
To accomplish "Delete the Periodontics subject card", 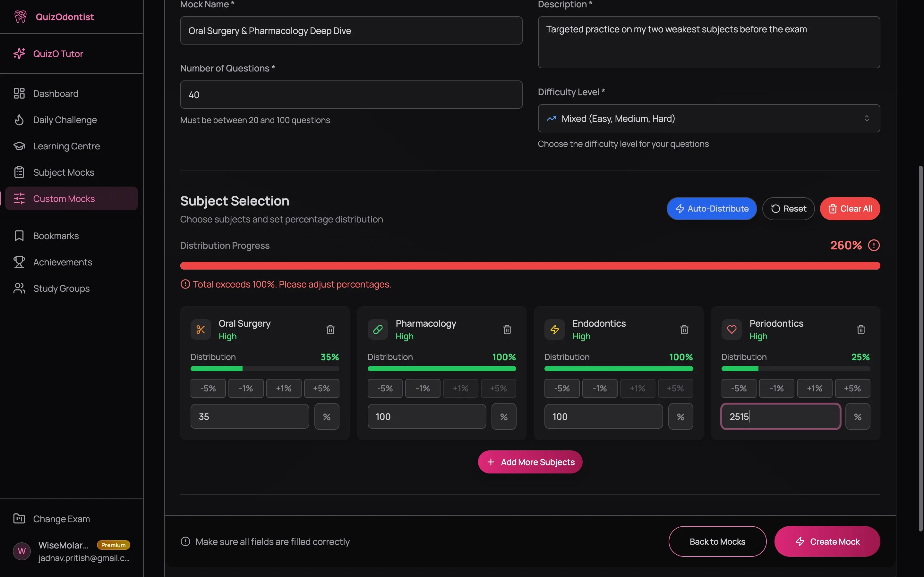I will [x=860, y=329].
